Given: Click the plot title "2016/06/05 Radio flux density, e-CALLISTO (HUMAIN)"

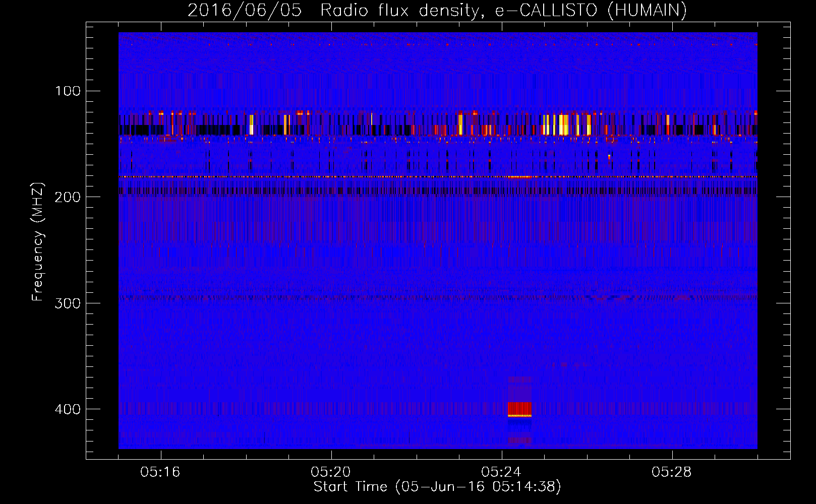Looking at the screenshot, I should (x=437, y=10).
